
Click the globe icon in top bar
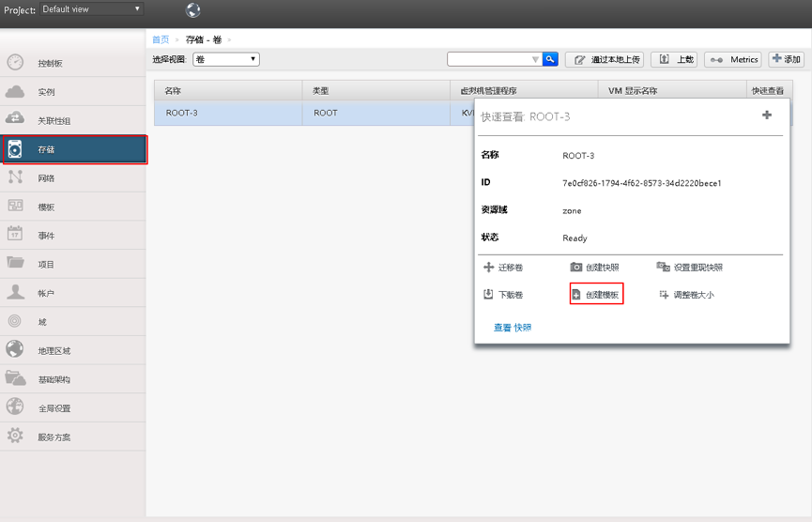coord(193,10)
